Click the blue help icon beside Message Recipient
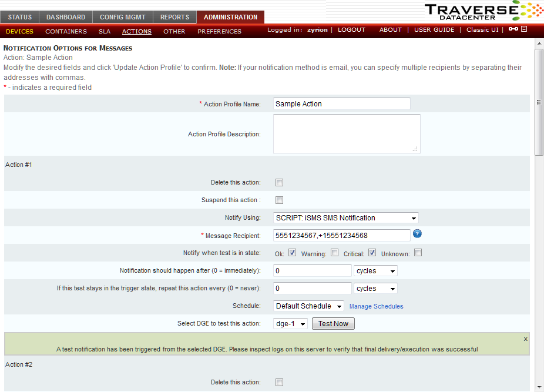The height and width of the screenshot is (392, 544). [x=417, y=234]
